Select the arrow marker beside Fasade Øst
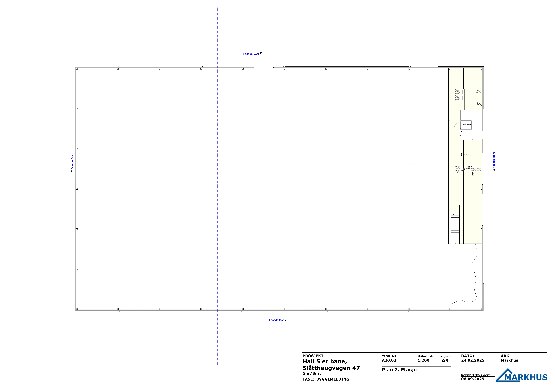This screenshot has height=392, width=555. pos(285,320)
